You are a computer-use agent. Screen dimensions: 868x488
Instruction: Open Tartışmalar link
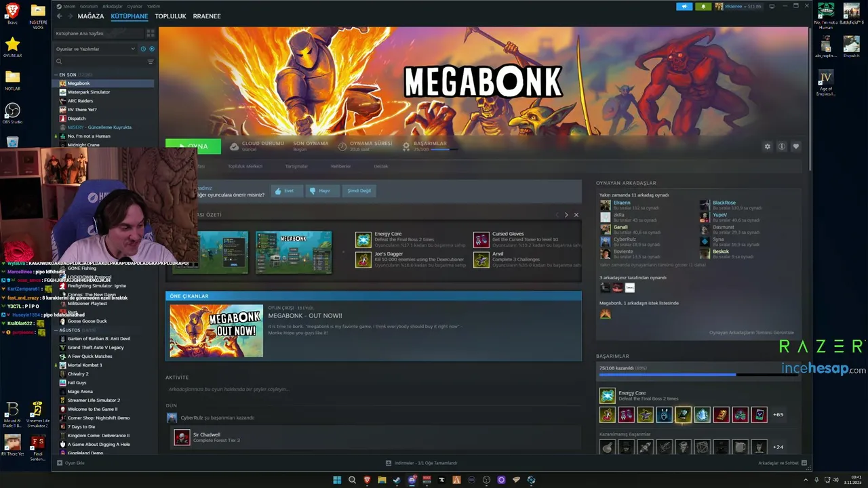pyautogui.click(x=296, y=166)
